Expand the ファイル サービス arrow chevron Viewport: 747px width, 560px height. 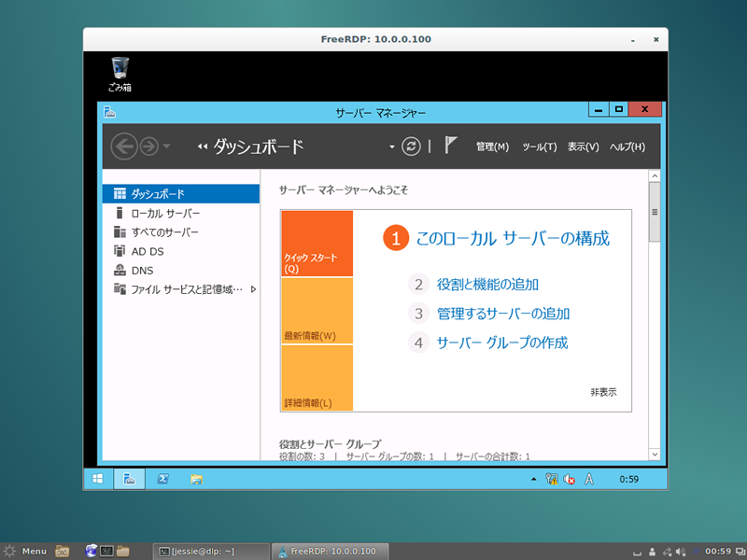coord(253,289)
